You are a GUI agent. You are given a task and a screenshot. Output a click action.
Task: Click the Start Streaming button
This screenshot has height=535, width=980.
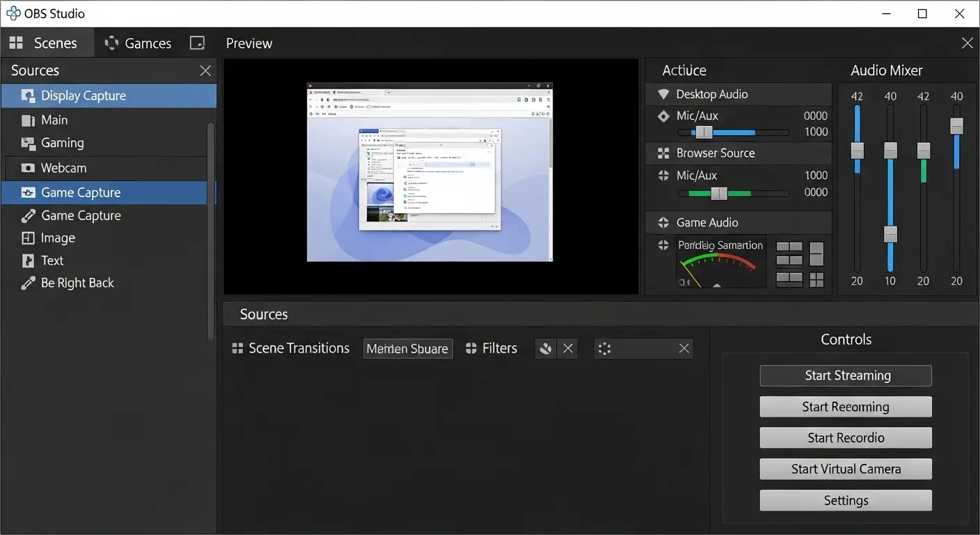[x=846, y=375]
